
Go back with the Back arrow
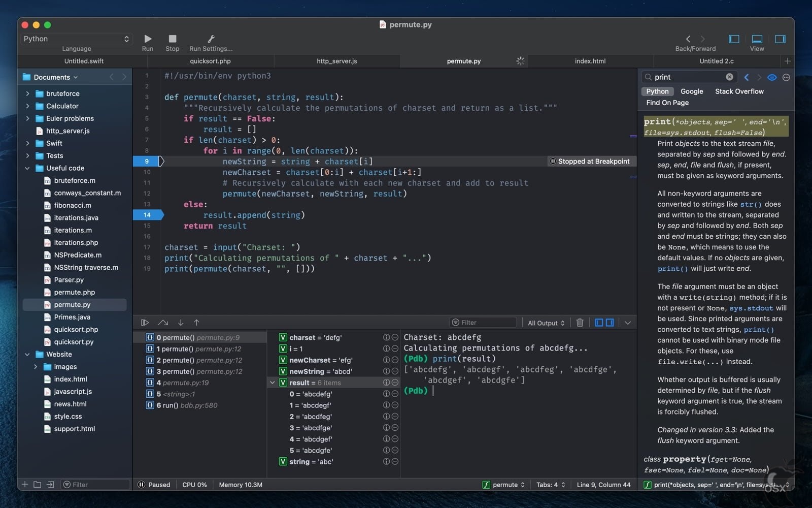click(x=688, y=39)
